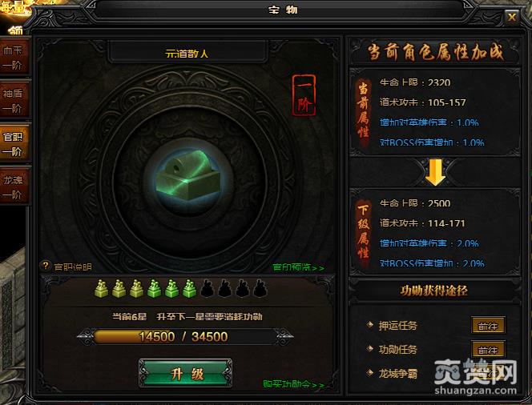
Task: Open the 龙魂 一阶 tab
Action: click(14, 186)
